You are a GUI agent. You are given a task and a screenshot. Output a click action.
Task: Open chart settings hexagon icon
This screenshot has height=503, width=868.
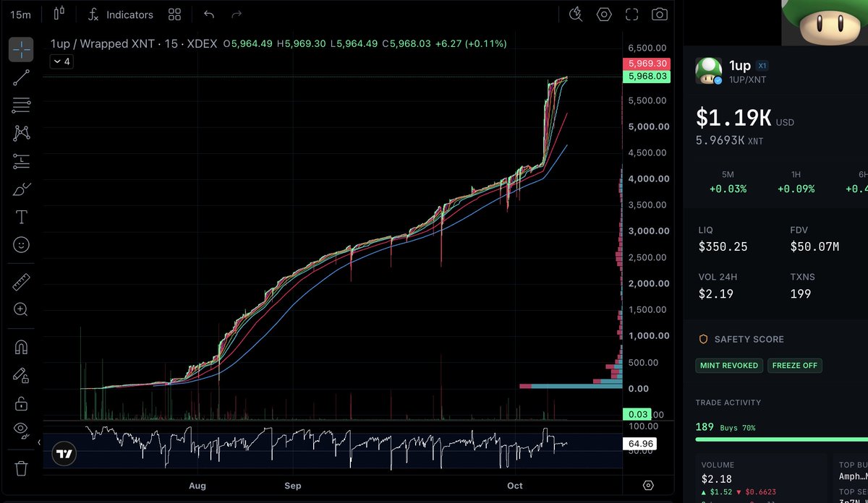pyautogui.click(x=604, y=14)
